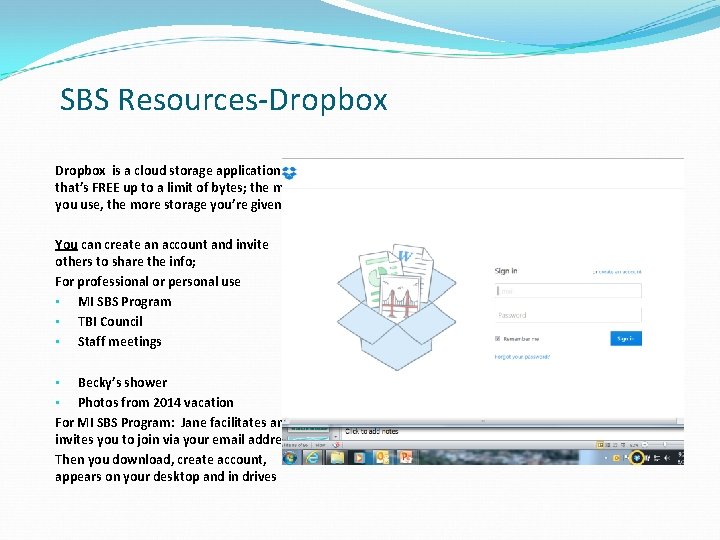Click the zoom out minus button
This screenshot has width=720, height=540.
pyautogui.click(x=645, y=444)
